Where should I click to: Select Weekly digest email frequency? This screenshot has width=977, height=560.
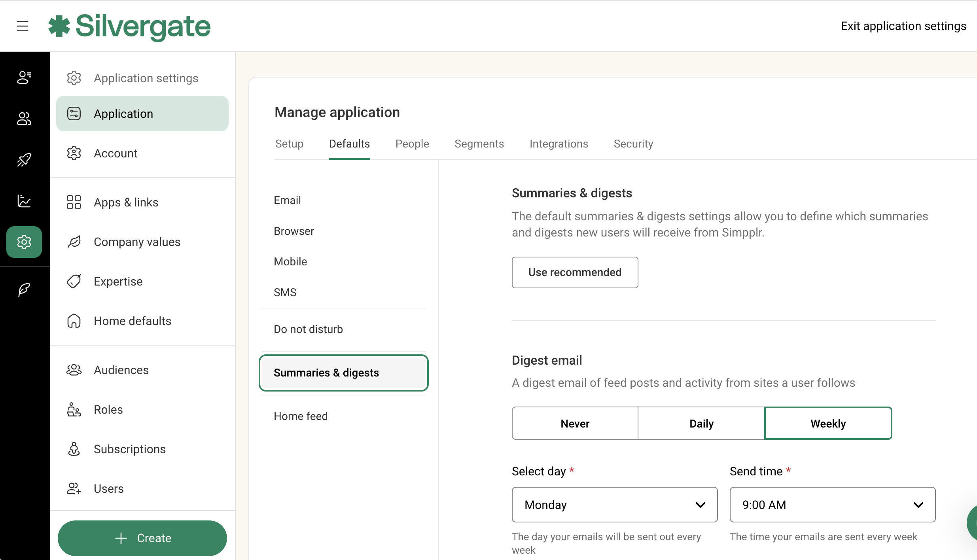(828, 424)
